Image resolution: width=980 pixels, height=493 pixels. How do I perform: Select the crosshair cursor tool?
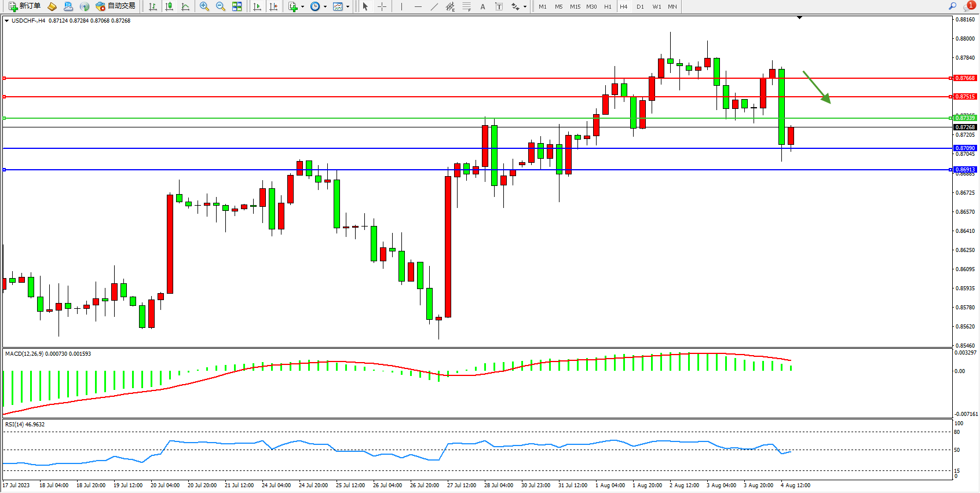(382, 6)
